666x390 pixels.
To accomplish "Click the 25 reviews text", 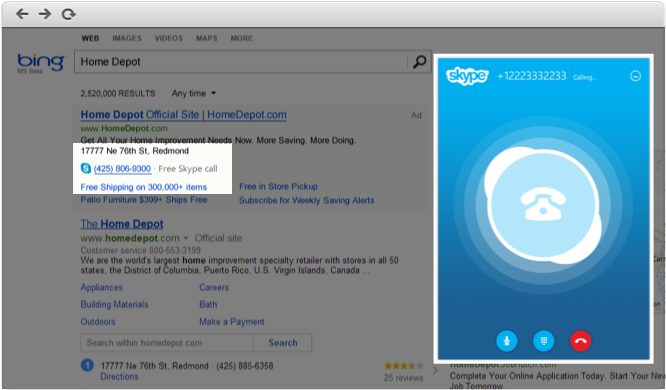I will click(x=404, y=378).
